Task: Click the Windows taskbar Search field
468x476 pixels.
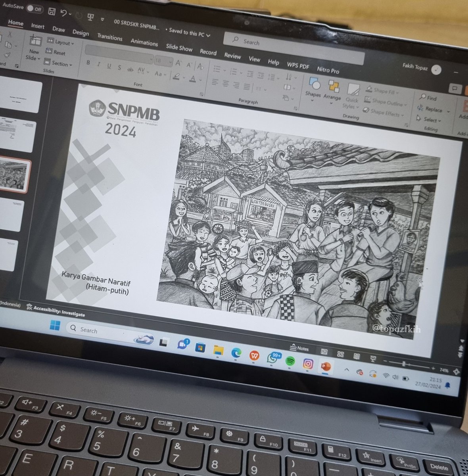Action: coord(110,333)
